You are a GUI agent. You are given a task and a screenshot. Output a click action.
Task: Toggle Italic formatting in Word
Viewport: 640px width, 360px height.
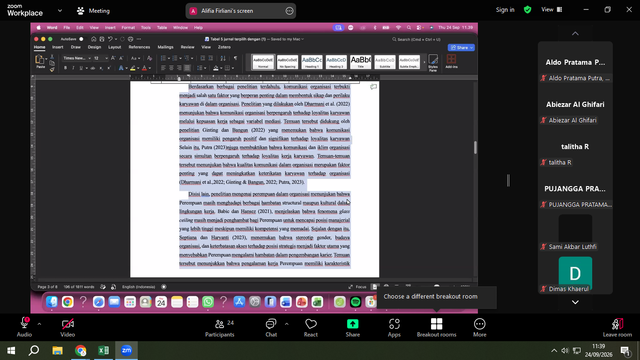click(x=73, y=68)
